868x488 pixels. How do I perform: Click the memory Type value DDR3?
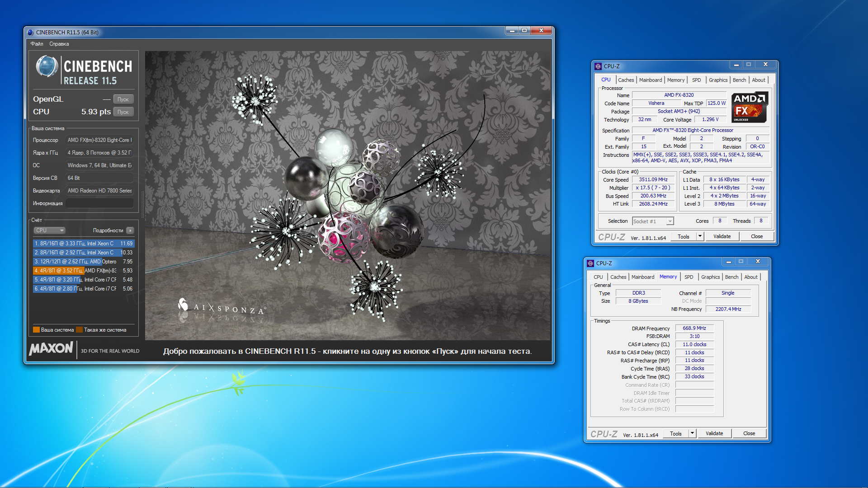pos(638,293)
